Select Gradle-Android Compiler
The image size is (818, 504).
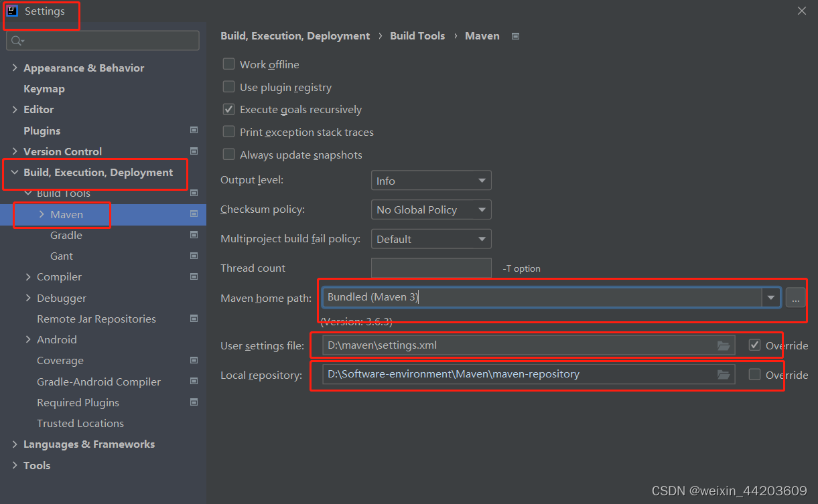(98, 382)
